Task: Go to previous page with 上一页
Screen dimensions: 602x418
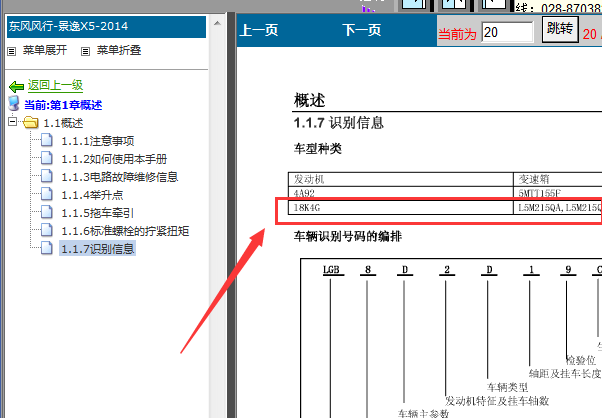Action: (x=259, y=30)
